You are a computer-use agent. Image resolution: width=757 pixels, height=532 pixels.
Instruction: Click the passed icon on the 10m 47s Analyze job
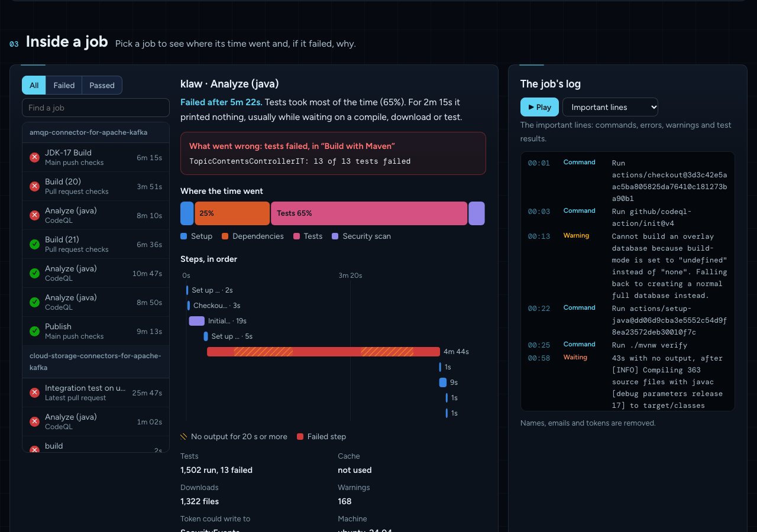(34, 273)
